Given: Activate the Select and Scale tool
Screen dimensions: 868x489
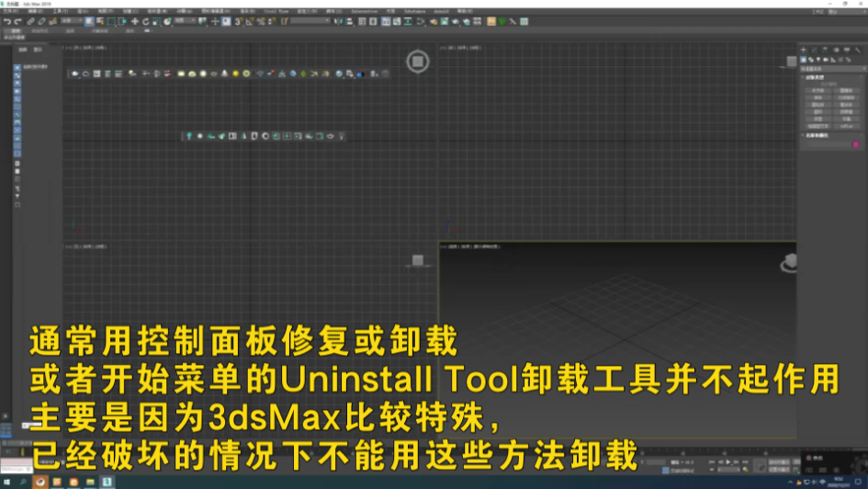Looking at the screenshot, I should click(x=157, y=21).
